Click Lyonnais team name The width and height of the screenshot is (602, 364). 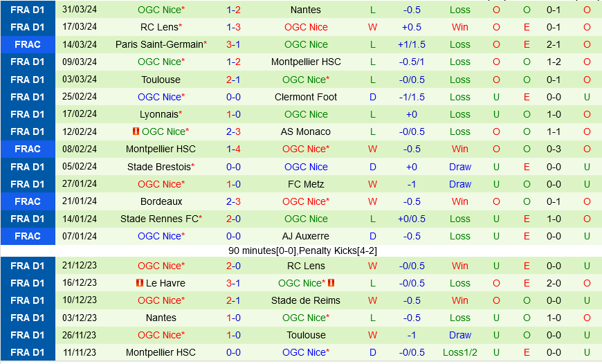tap(159, 114)
